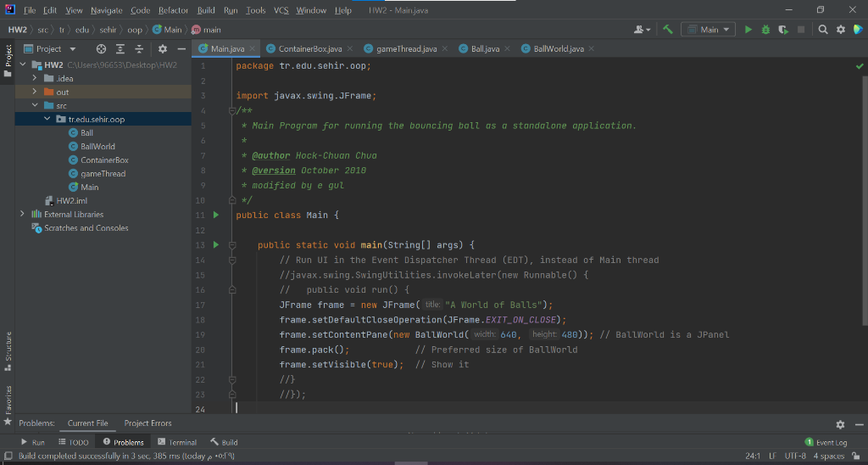Viewport: 868px width, 465px height.
Task: Open Project view selector dropdown
Action: (x=50, y=48)
